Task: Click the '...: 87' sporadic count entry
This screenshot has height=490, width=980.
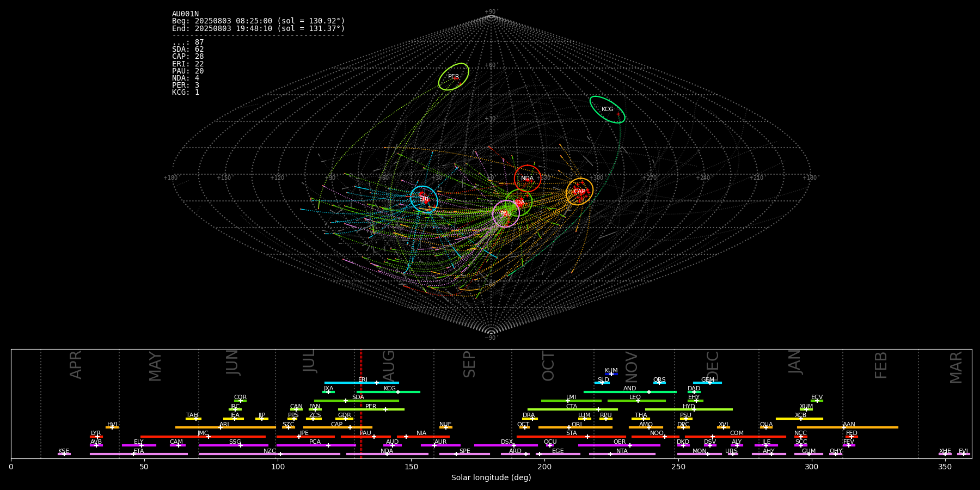Action: tap(188, 42)
